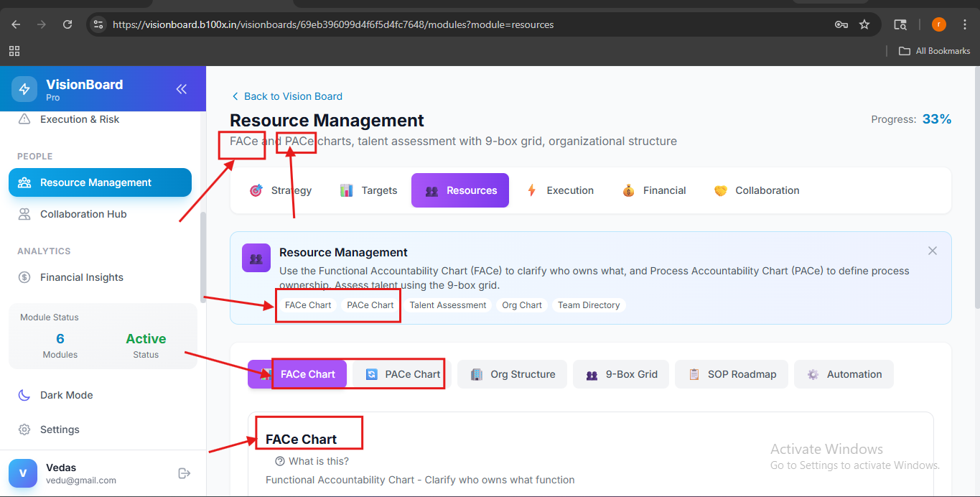Open the Org Structure sub-tab
Image resolution: width=980 pixels, height=497 pixels.
[x=512, y=374]
